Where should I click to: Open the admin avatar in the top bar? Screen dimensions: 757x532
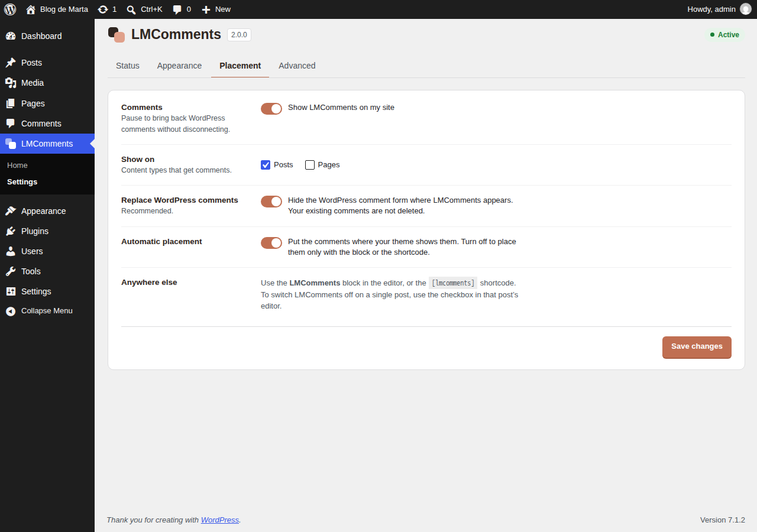click(x=745, y=9)
